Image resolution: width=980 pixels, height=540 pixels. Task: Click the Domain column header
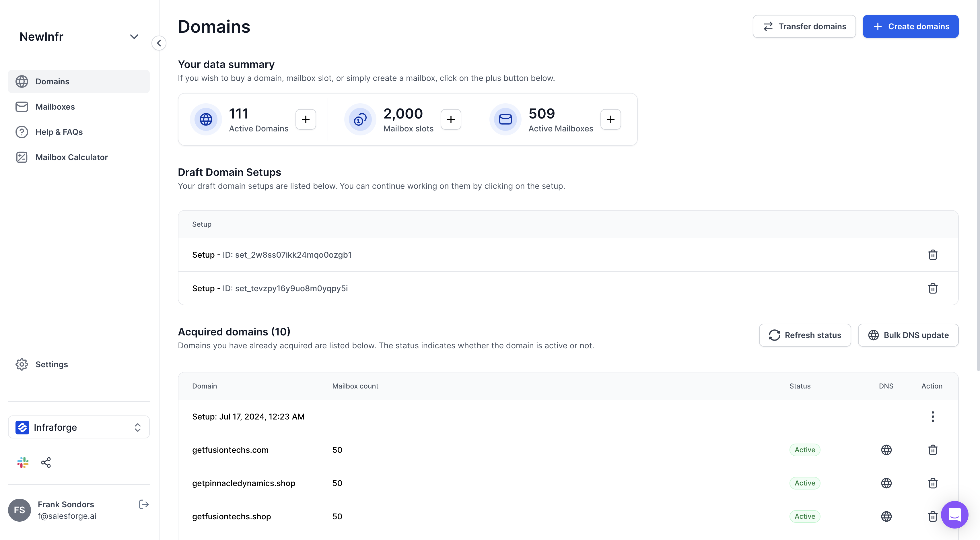[204, 386]
